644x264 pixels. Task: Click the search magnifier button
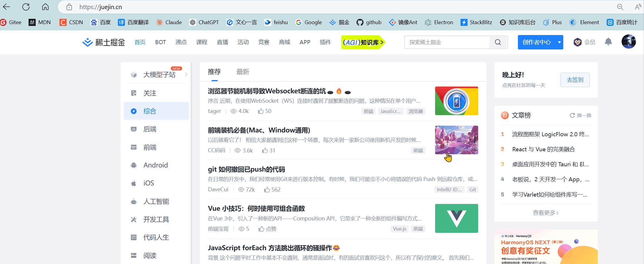498,42
